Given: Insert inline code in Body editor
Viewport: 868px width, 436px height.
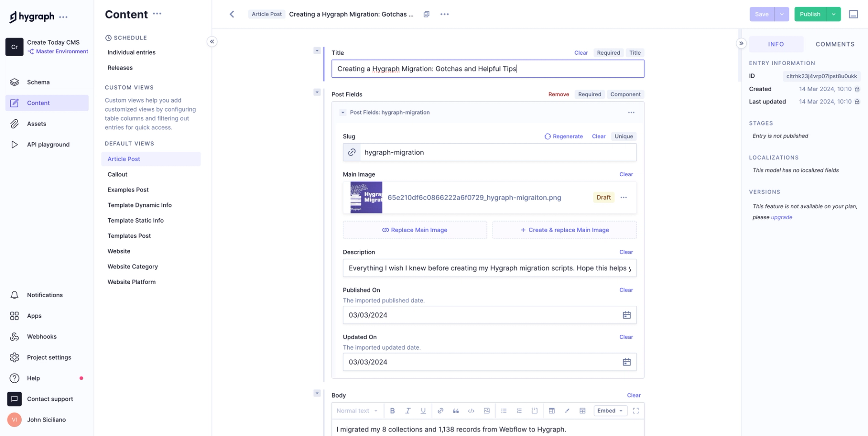Looking at the screenshot, I should [471, 411].
